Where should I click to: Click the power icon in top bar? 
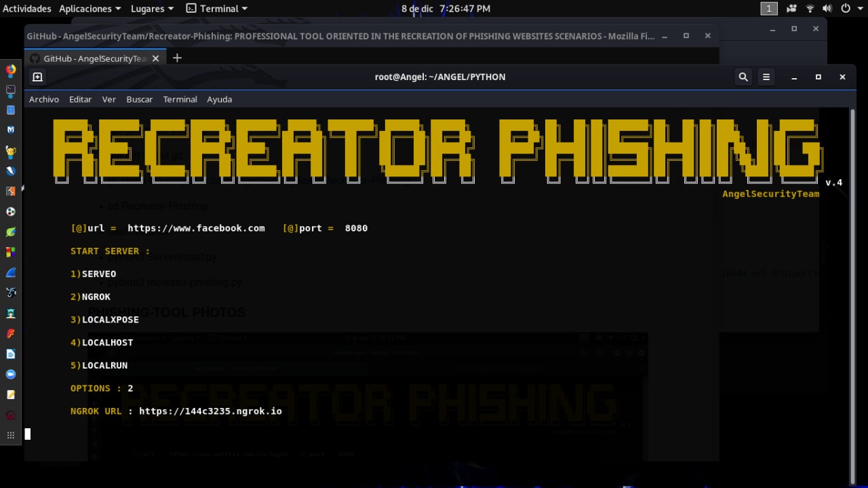click(x=846, y=9)
